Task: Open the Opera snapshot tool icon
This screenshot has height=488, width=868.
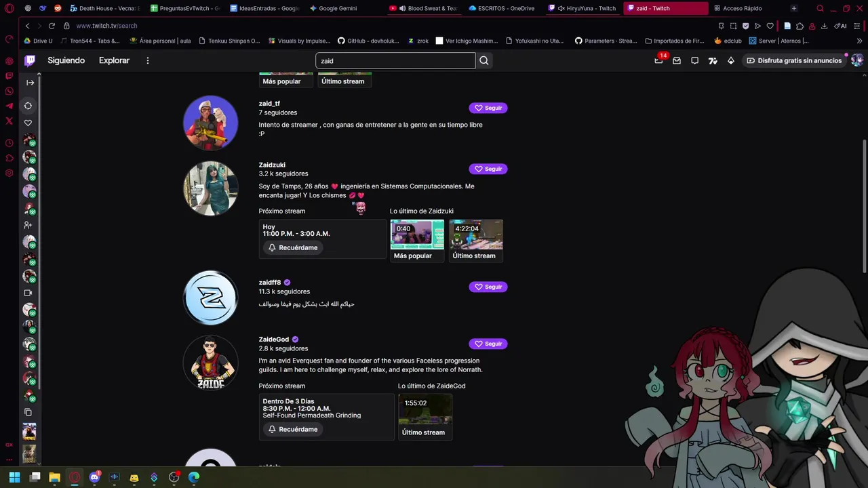Action: coord(733,26)
